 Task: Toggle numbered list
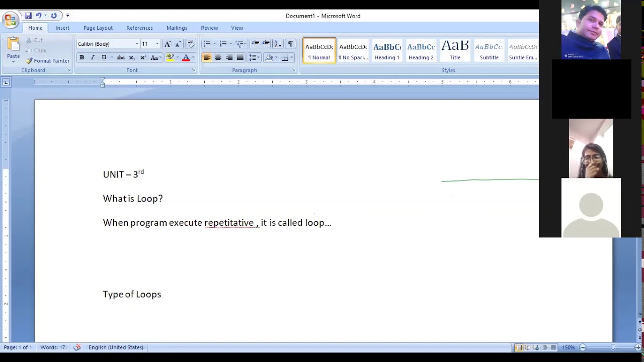coord(223,44)
